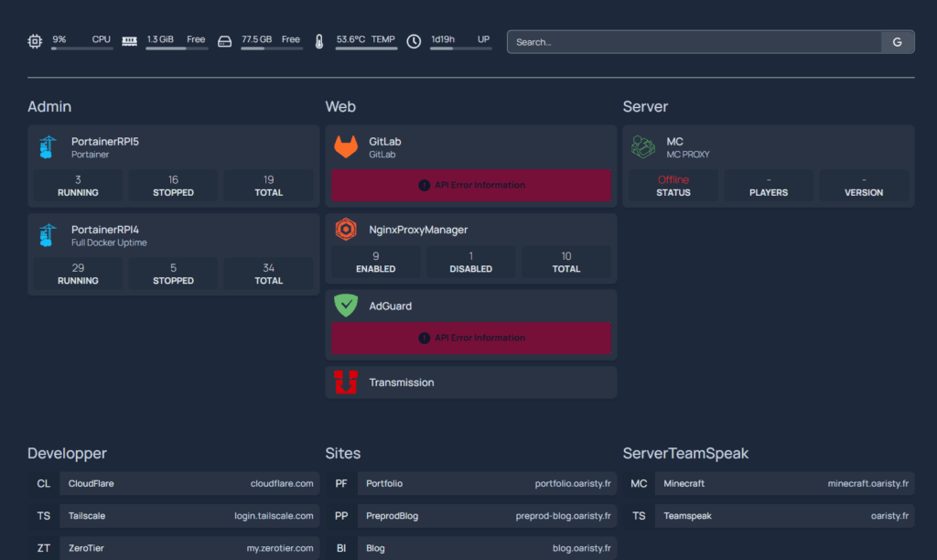Collapse the Admin section heading

pyautogui.click(x=49, y=106)
